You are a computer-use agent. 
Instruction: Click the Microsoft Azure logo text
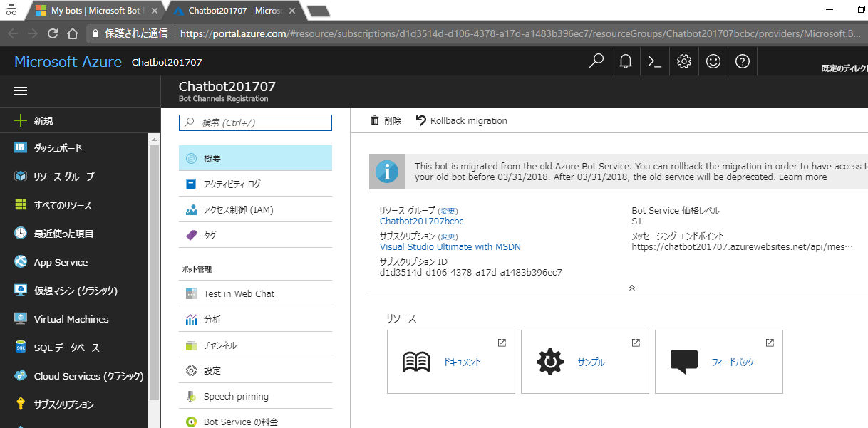click(x=68, y=62)
